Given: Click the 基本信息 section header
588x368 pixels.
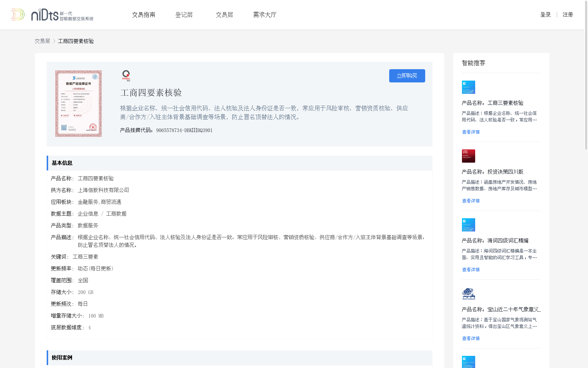Looking at the screenshot, I should point(240,163).
